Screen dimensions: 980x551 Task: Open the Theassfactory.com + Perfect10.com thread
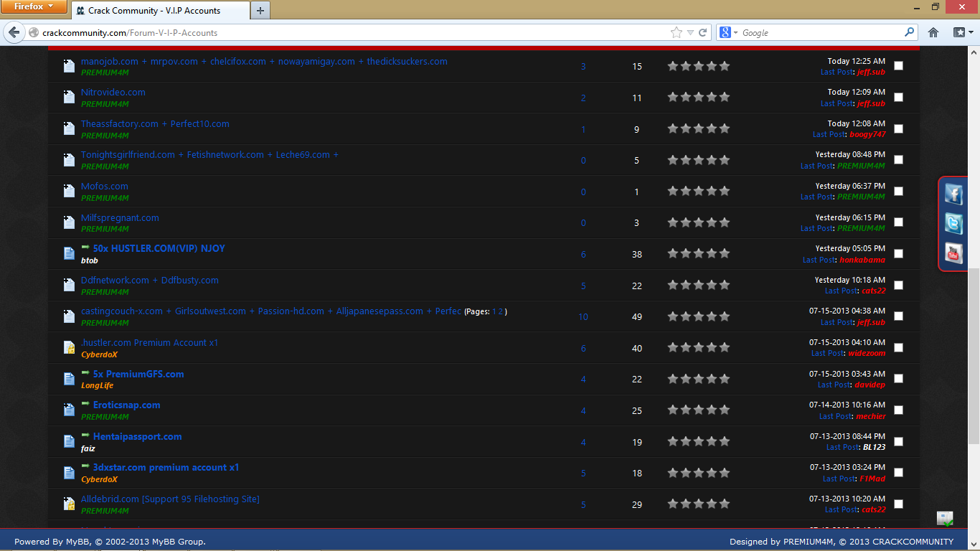pos(155,123)
